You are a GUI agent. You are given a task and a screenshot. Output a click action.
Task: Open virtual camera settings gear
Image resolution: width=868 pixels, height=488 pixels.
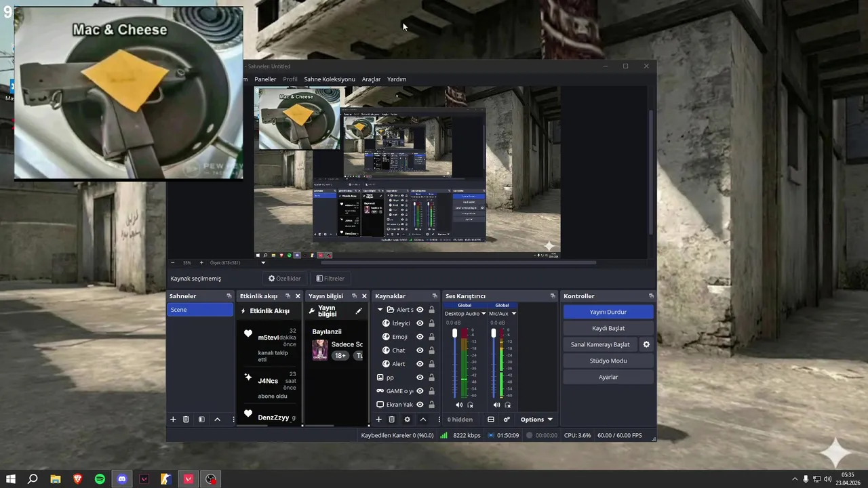[x=646, y=344]
